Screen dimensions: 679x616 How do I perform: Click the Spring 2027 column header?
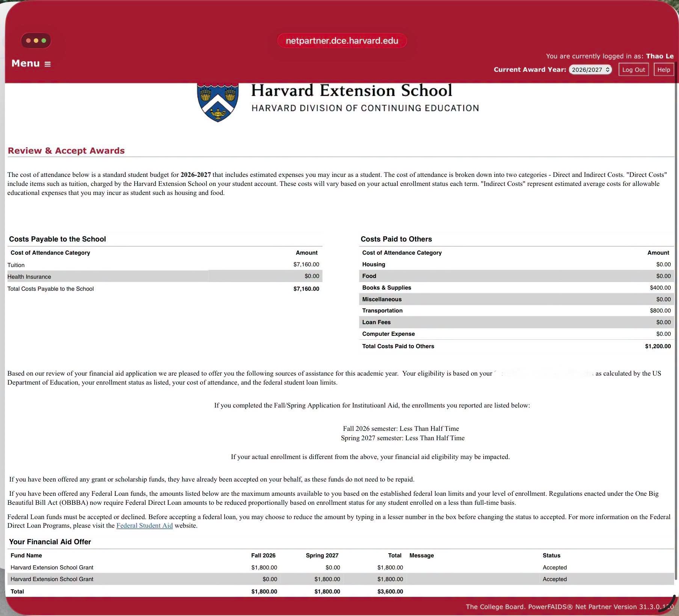pyautogui.click(x=322, y=556)
